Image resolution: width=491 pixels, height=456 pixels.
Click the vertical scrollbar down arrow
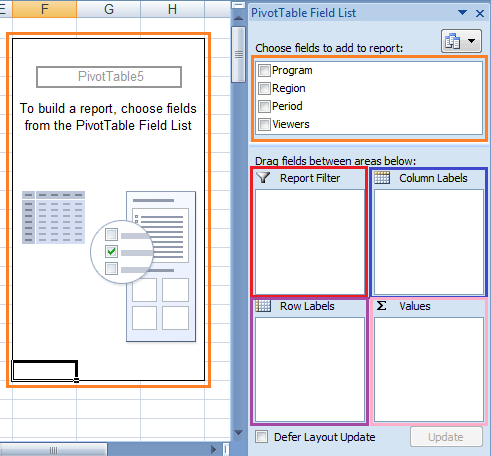(x=238, y=433)
